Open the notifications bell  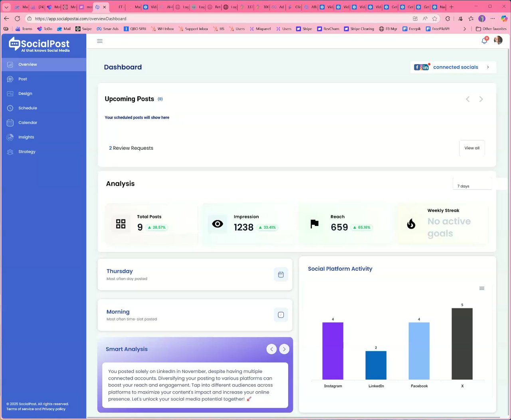point(484,40)
